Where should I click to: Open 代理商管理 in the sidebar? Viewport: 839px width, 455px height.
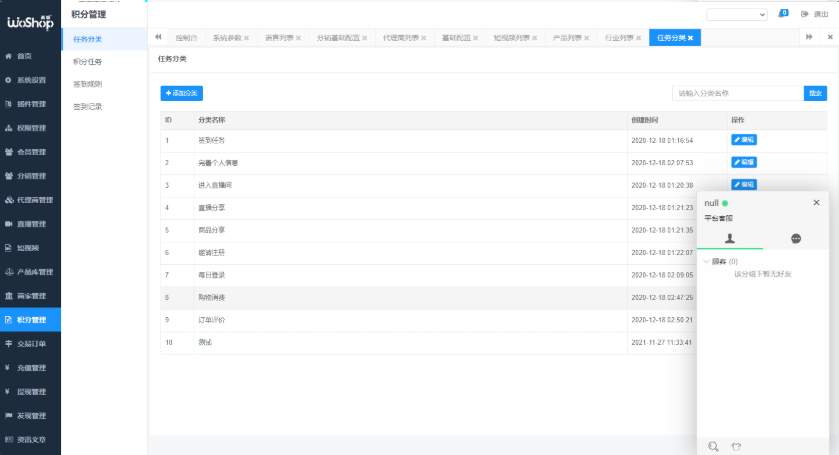[x=30, y=200]
